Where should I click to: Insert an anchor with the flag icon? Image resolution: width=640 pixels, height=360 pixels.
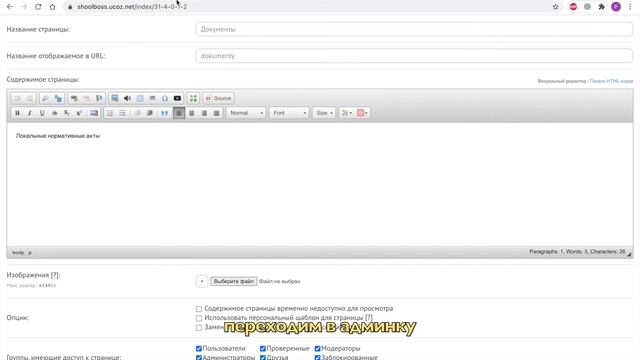(99, 98)
